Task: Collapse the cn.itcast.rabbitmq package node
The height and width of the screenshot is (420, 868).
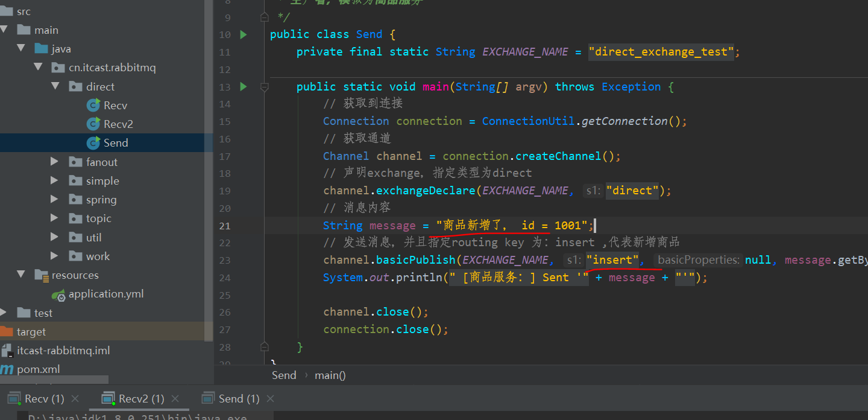Action: click(39, 68)
